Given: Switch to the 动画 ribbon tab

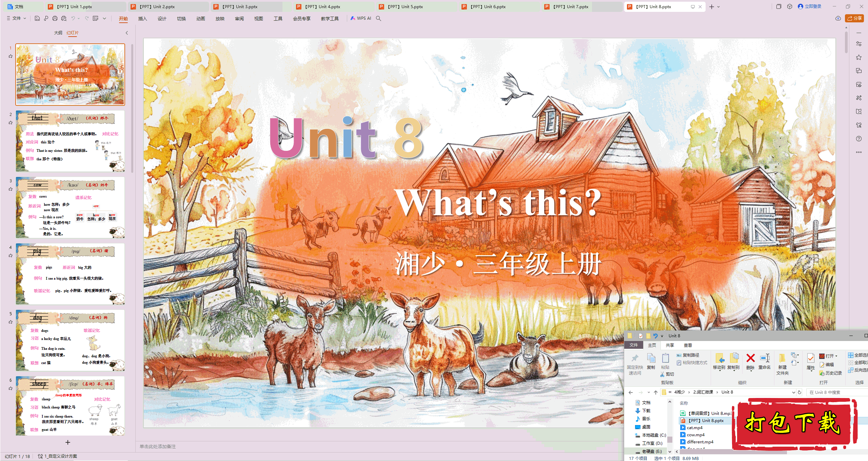Looking at the screenshot, I should (x=200, y=19).
